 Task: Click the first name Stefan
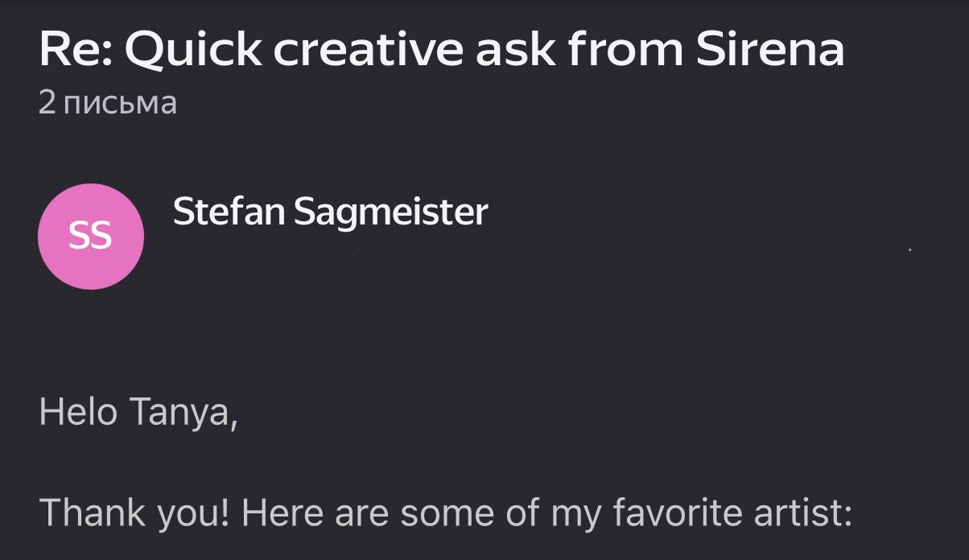[229, 211]
